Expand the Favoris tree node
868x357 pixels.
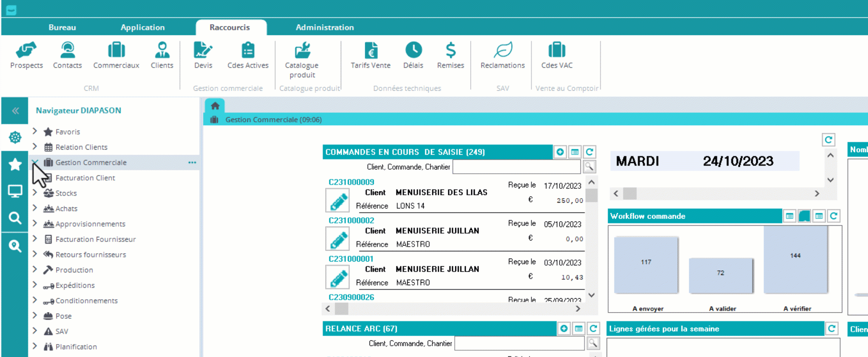tap(35, 132)
